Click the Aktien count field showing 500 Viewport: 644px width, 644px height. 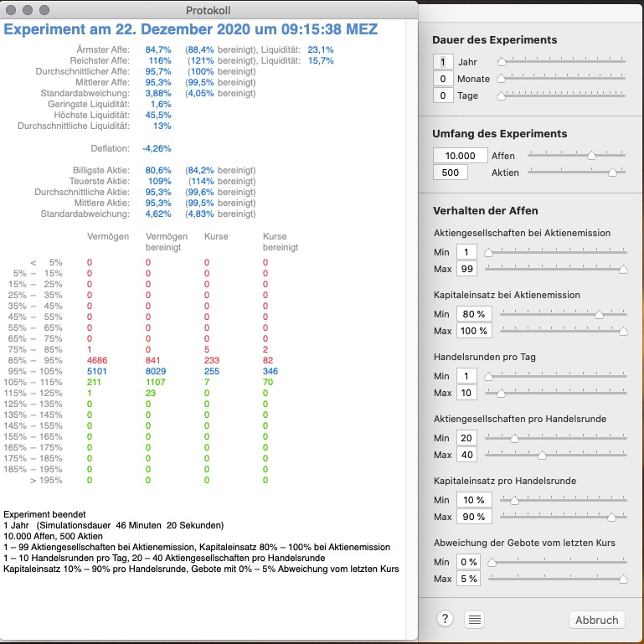(x=451, y=173)
